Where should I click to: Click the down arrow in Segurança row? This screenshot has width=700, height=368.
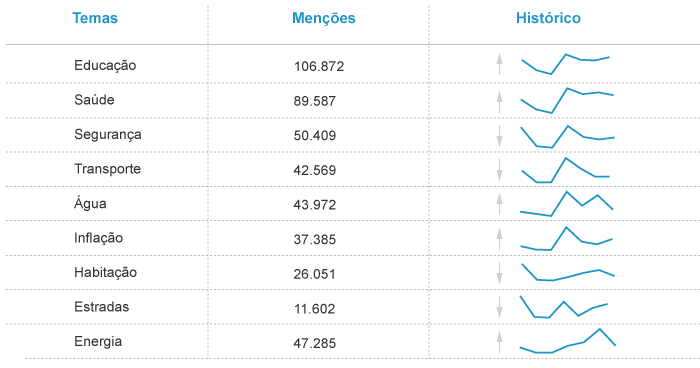point(500,136)
